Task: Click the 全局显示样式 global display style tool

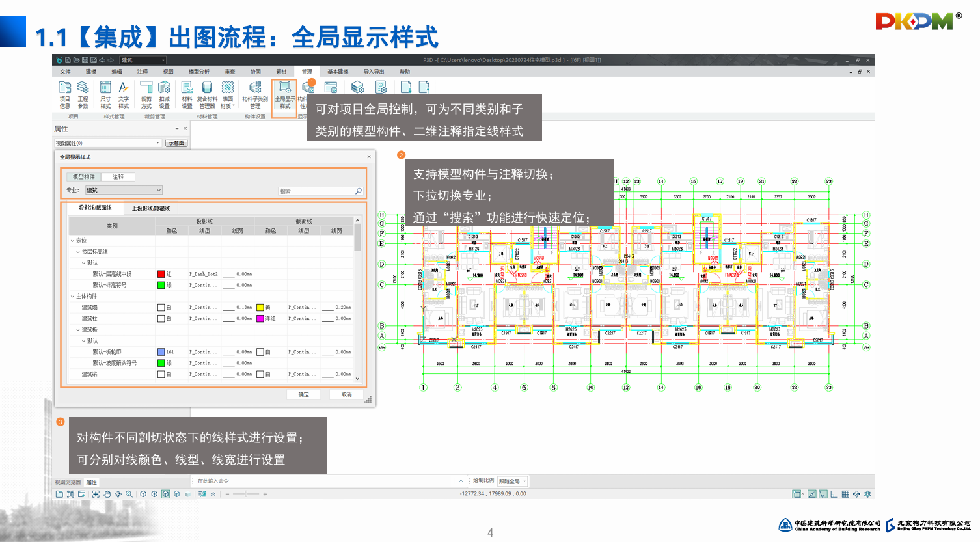Action: point(285,95)
